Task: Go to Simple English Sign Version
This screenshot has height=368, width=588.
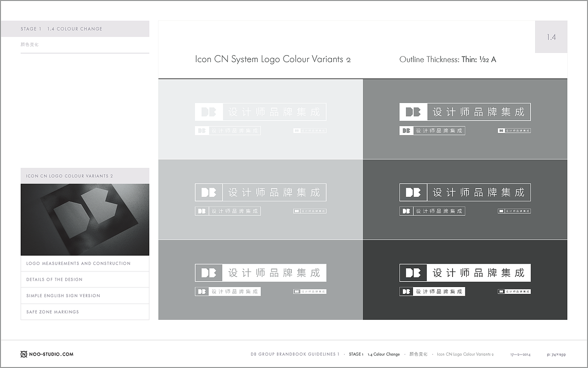Action: click(x=85, y=296)
